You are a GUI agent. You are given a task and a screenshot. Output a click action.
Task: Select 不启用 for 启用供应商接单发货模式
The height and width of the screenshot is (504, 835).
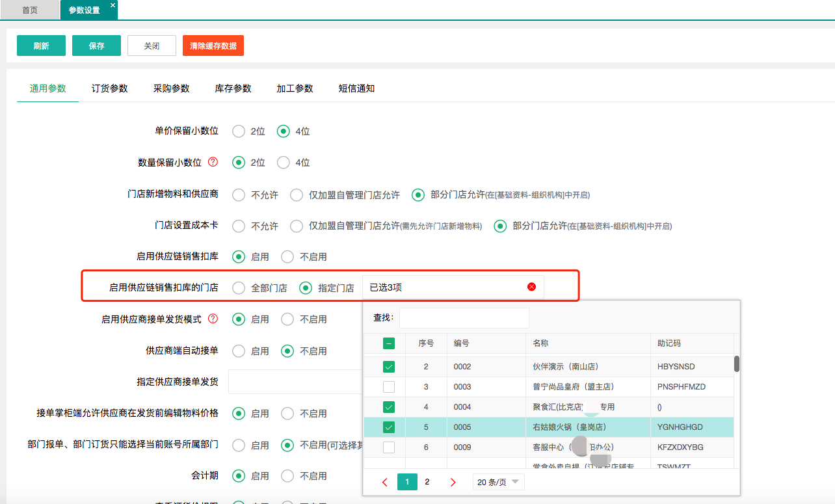[x=287, y=319]
